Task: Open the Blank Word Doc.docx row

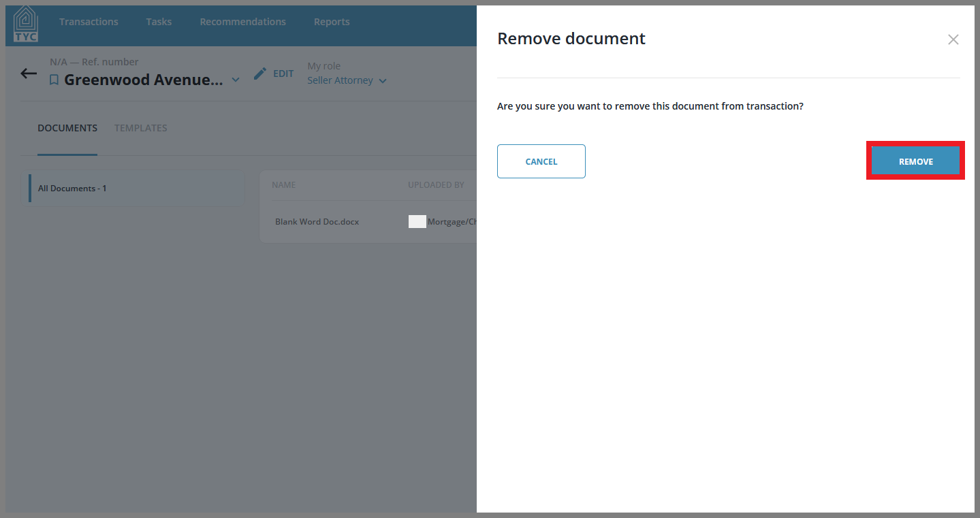Action: tap(373, 222)
